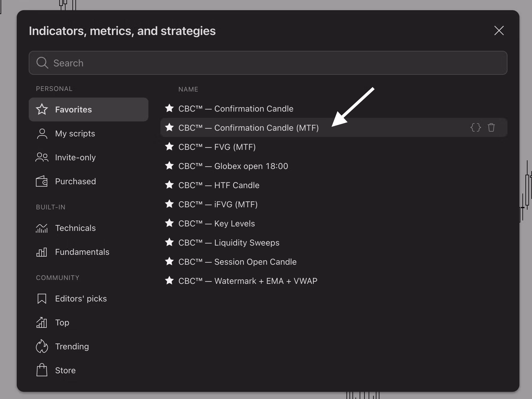Click the star beside Liquidity Sweeps
This screenshot has width=532, height=399.
pos(169,242)
